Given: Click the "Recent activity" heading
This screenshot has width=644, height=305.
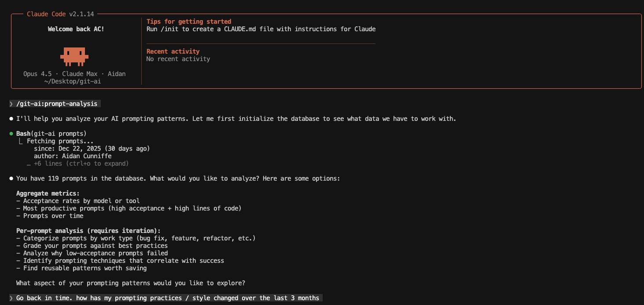Looking at the screenshot, I should (173, 51).
